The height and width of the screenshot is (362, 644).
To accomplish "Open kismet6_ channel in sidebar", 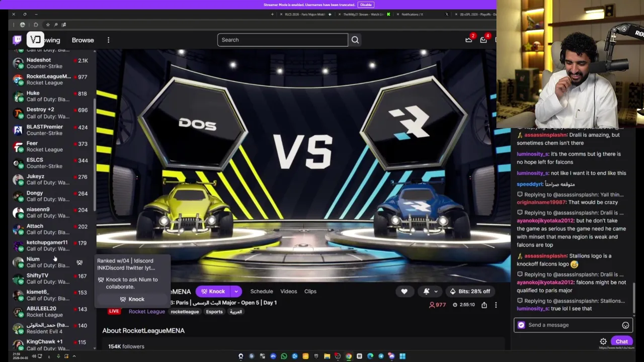I will click(50, 295).
